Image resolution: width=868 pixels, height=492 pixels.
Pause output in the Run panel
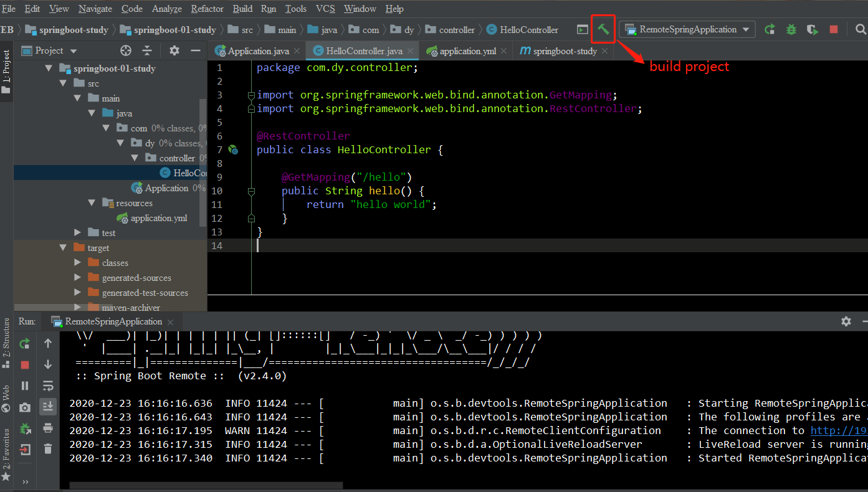pyautogui.click(x=25, y=386)
